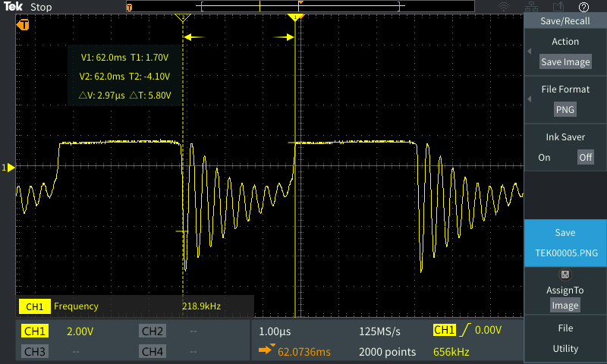Click the T1: 1.70V cursor readout

coord(149,58)
